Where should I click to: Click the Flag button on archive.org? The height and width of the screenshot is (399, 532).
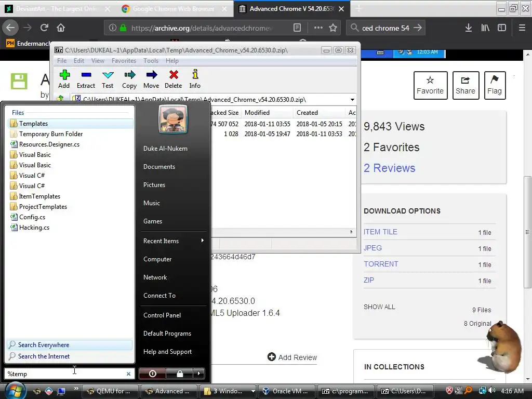click(x=495, y=86)
